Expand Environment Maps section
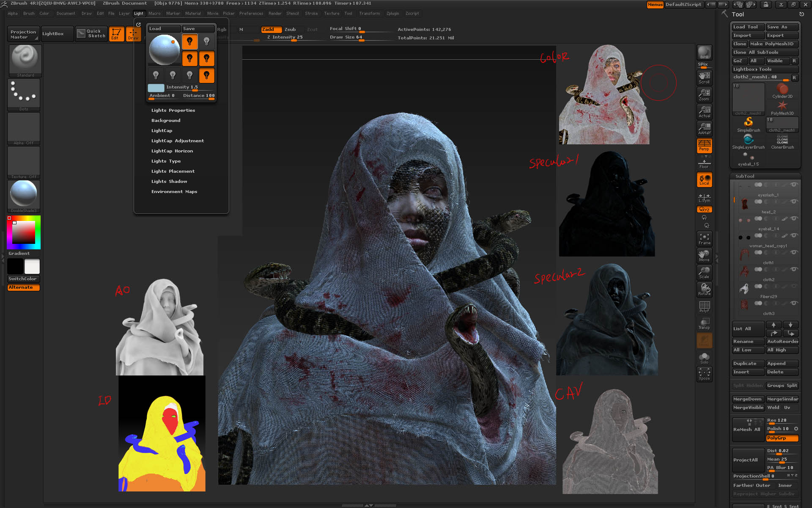This screenshot has height=508, width=812. pyautogui.click(x=174, y=191)
